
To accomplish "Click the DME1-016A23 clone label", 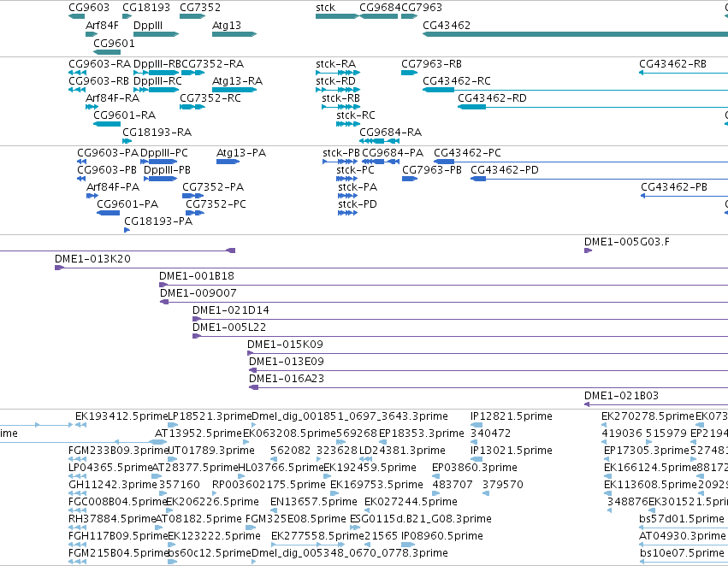I will (x=287, y=379).
